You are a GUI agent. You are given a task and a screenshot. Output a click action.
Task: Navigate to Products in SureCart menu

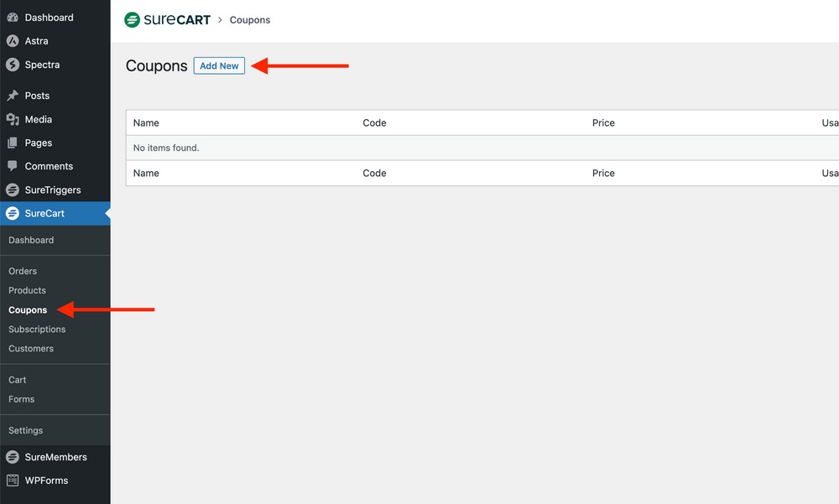27,290
